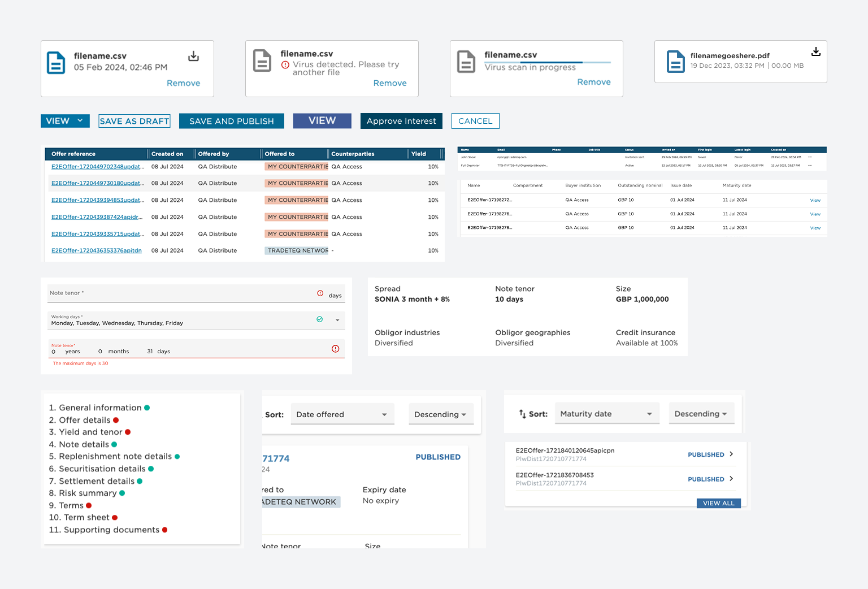
Task: Click the blue document icon of filenamegoeshere.pdf
Action: (675, 62)
